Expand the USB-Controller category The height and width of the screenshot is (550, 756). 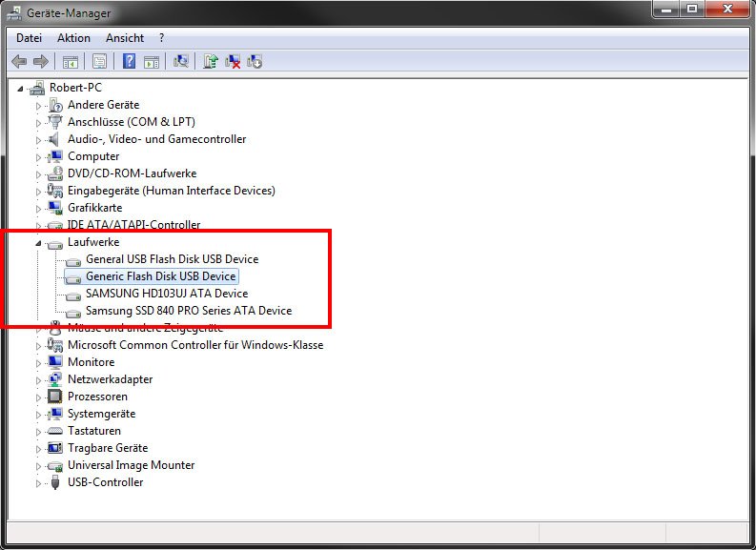coord(39,483)
